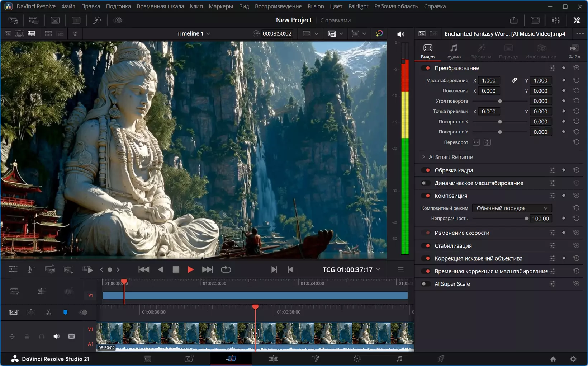Open the Fairlight page icon
The width and height of the screenshot is (588, 366).
point(399,358)
